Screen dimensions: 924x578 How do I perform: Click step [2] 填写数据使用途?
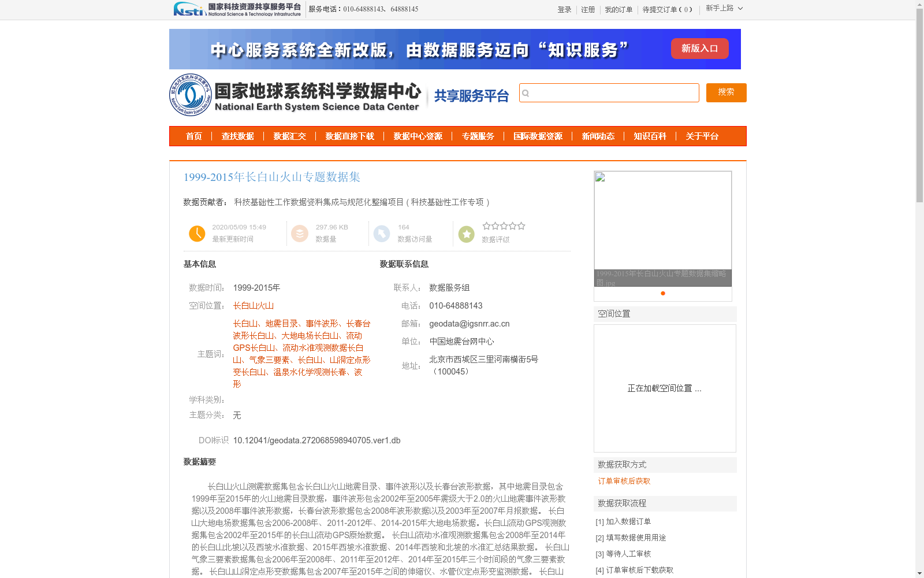coord(631,538)
